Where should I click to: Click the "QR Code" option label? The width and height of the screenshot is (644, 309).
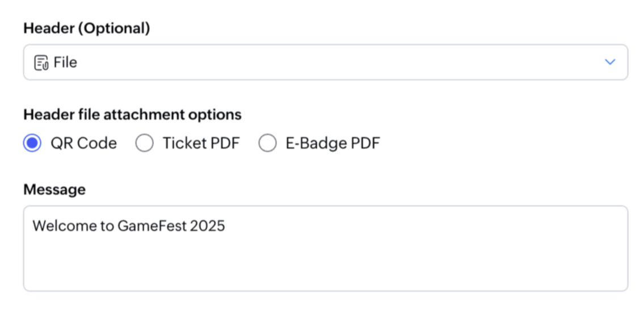coord(83,144)
